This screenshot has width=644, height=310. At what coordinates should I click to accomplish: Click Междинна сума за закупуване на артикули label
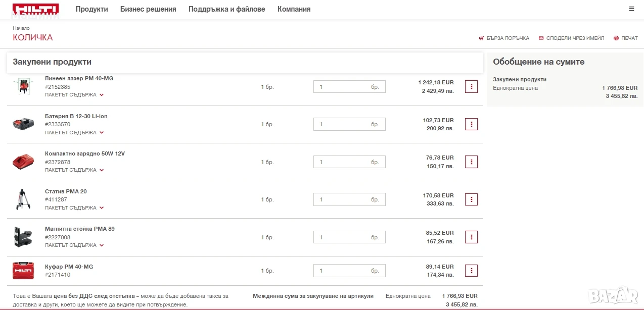tap(313, 296)
